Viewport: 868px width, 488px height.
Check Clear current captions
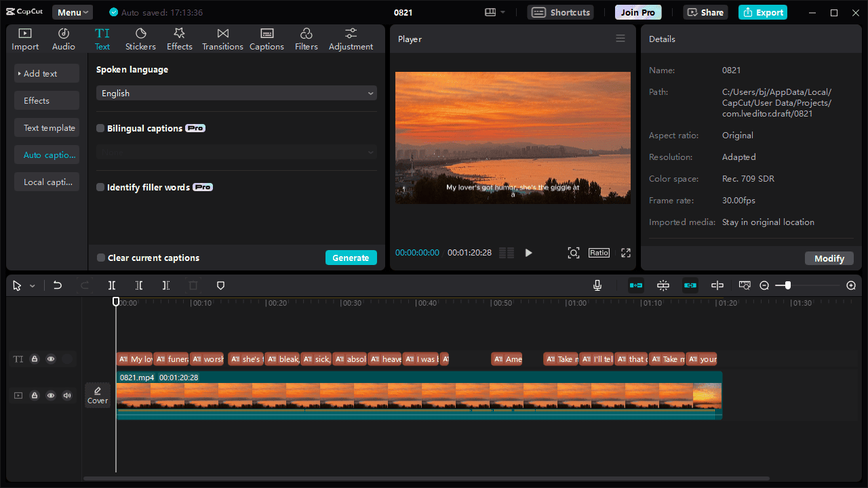[x=101, y=258]
